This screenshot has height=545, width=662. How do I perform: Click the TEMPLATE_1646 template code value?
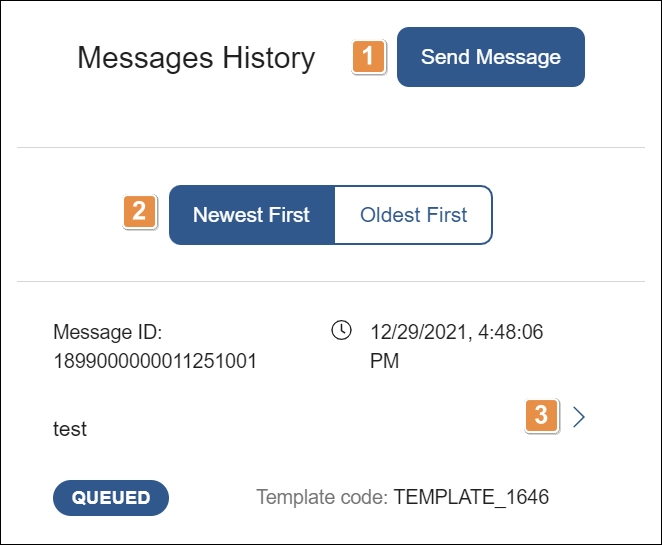coord(471,497)
